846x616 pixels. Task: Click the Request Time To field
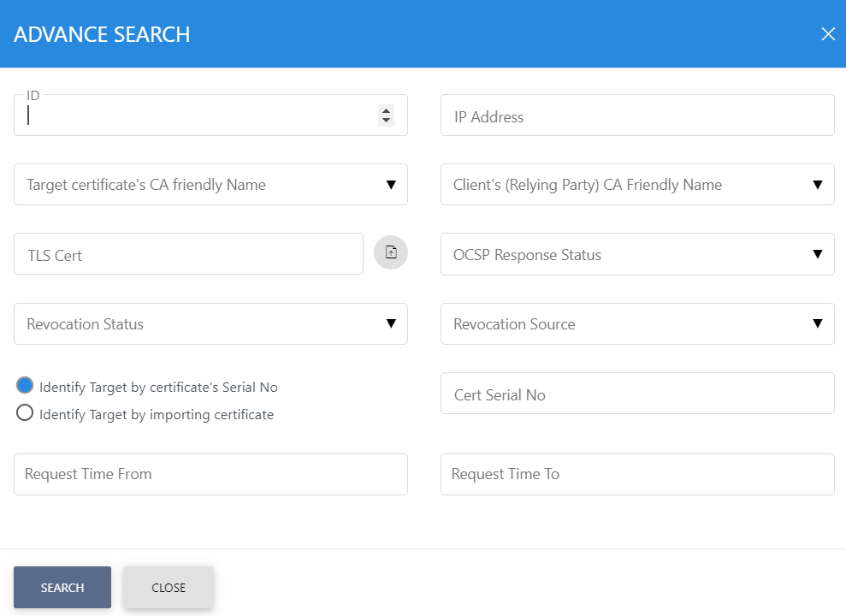point(637,474)
